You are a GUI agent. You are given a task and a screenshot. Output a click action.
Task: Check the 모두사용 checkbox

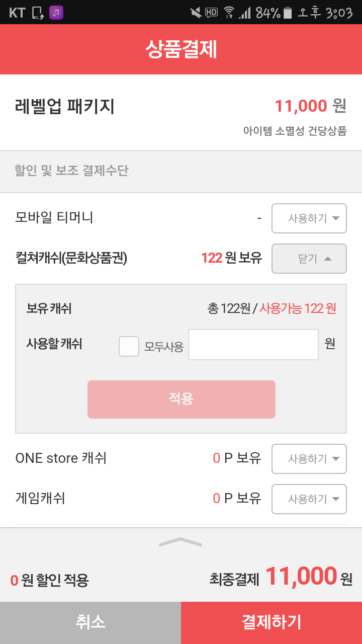coord(129,346)
